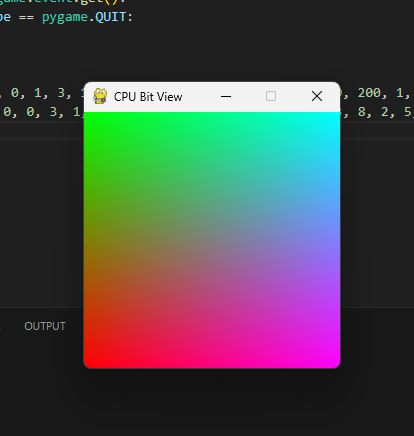The width and height of the screenshot is (414, 436).
Task: Open the OUTPUT panel tab
Action: tap(45, 326)
